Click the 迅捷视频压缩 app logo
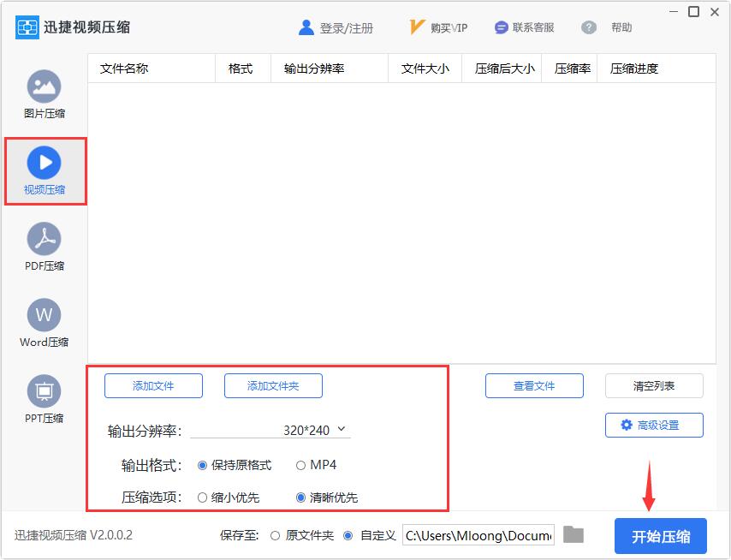 point(27,27)
